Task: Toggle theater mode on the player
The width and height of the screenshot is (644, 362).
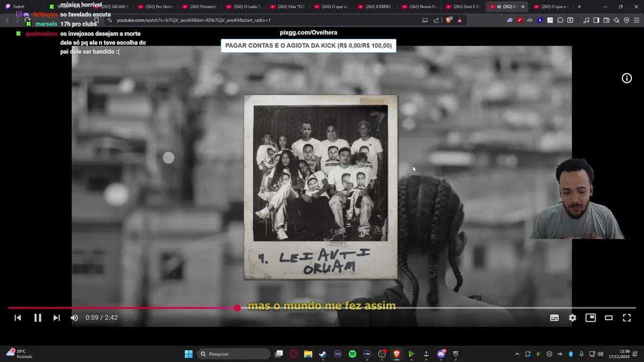Action: tap(609, 318)
